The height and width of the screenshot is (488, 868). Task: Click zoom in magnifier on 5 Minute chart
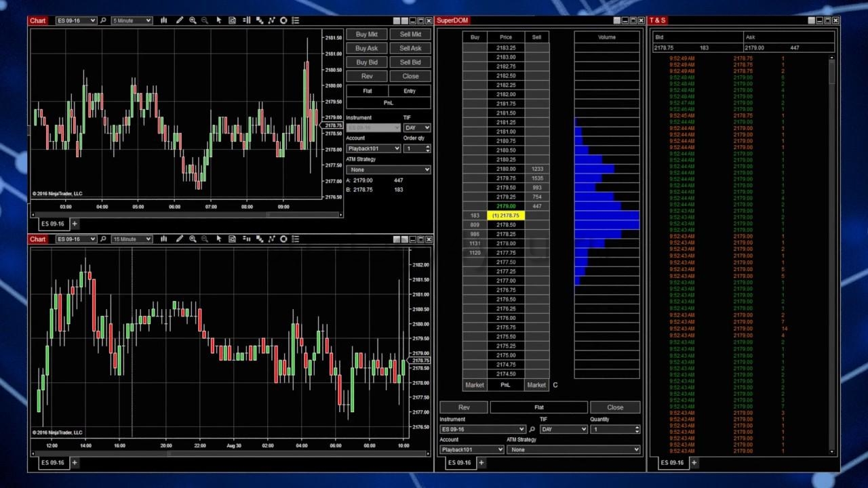193,20
